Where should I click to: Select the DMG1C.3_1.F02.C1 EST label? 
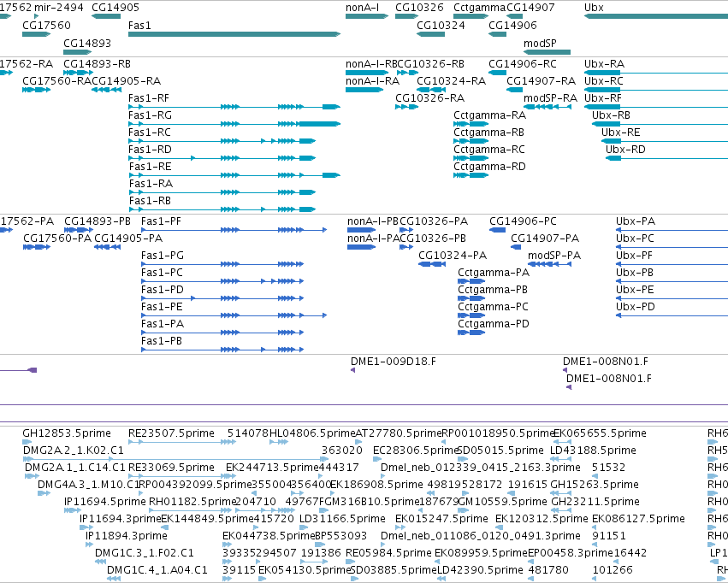click(x=145, y=553)
